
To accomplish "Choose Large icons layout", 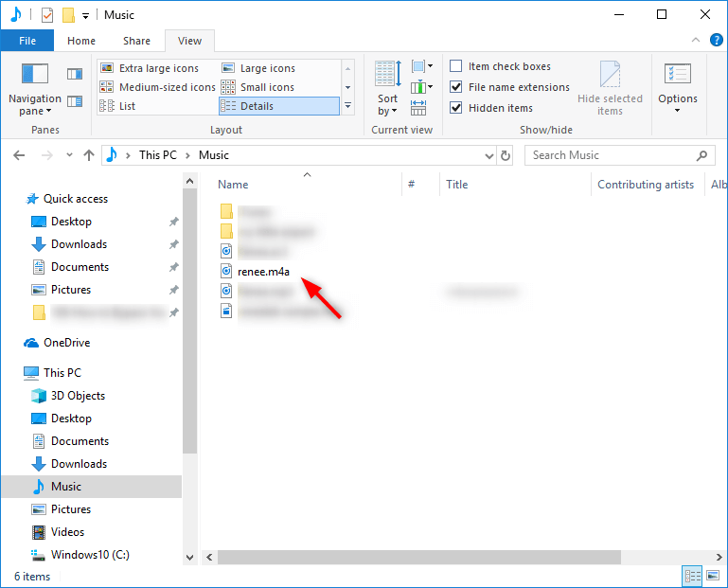I will tap(258, 68).
